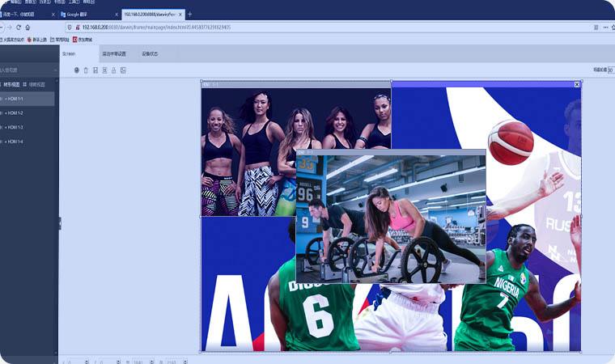Click the browser forward arrow
The width and height of the screenshot is (615, 364).
click(10, 28)
